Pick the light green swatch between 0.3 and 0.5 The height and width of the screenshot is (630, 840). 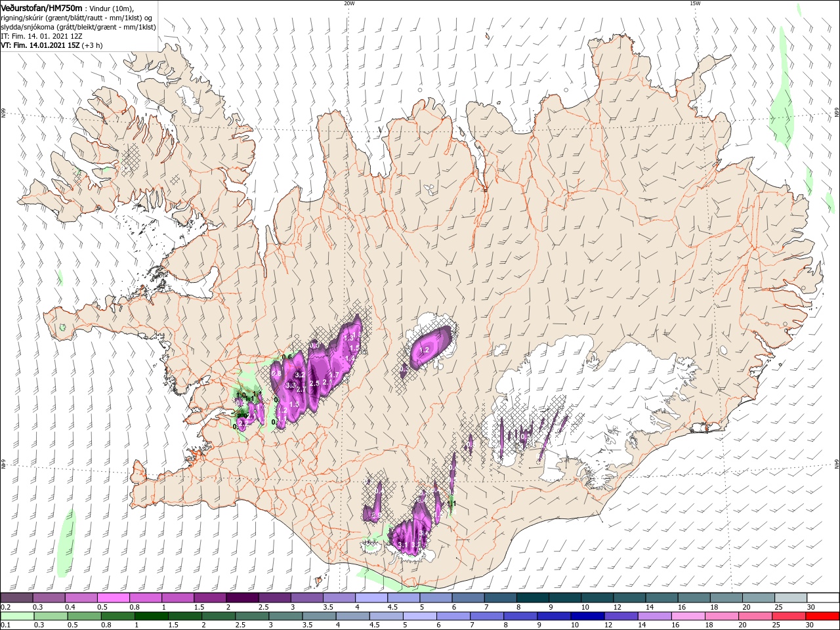tap(51, 616)
